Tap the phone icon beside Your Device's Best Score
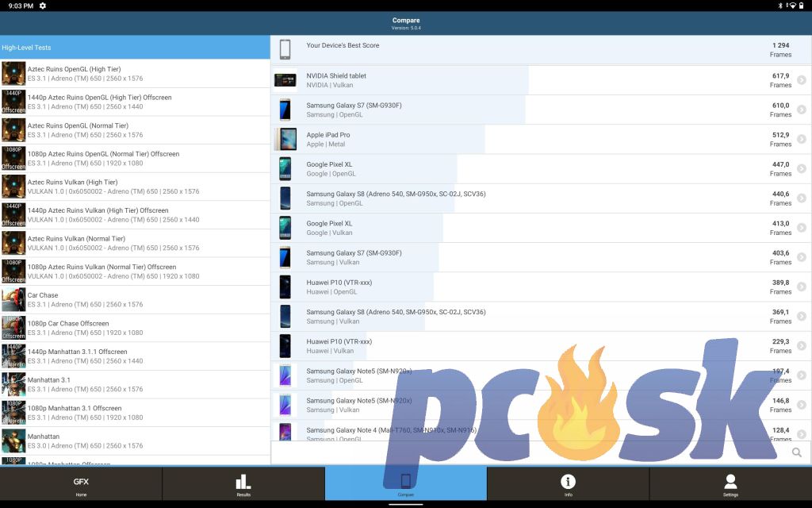The image size is (812, 508). (285, 50)
